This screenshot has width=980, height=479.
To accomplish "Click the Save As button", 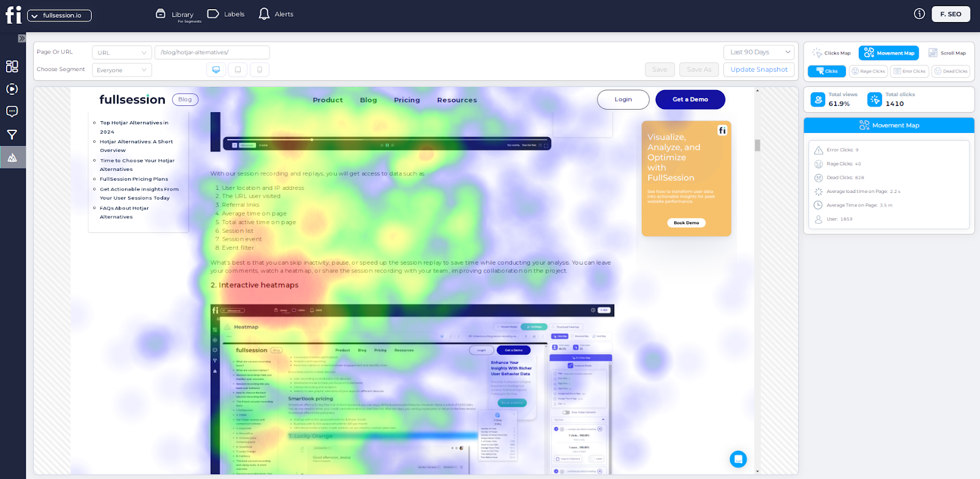I will 699,70.
